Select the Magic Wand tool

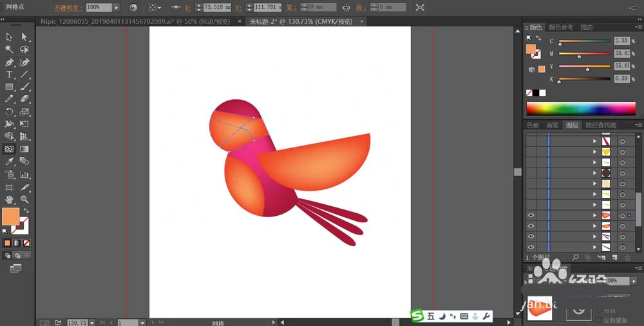(9, 50)
